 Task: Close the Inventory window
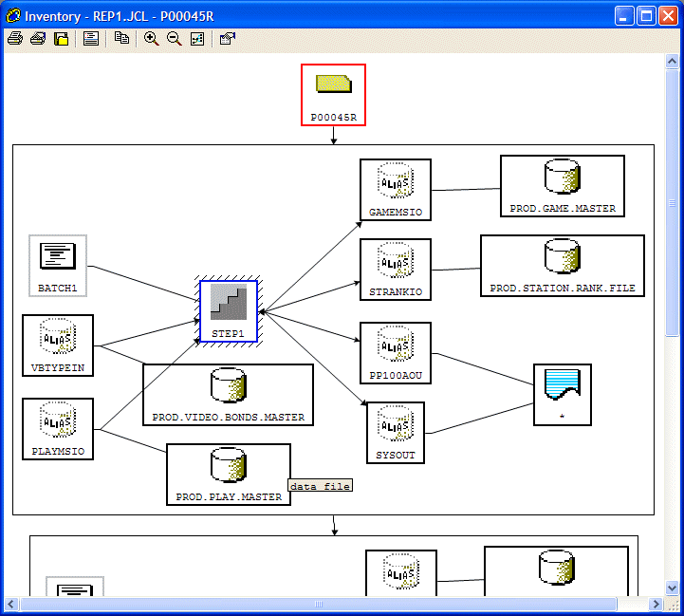pos(668,16)
